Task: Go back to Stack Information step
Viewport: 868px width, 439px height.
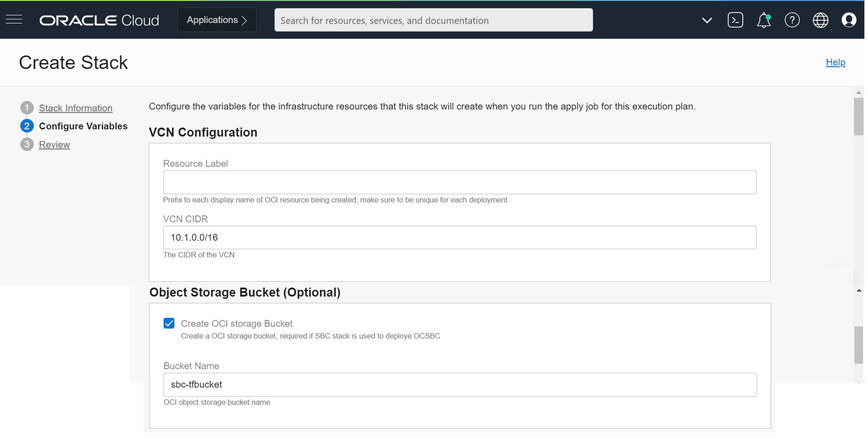Action: [75, 108]
